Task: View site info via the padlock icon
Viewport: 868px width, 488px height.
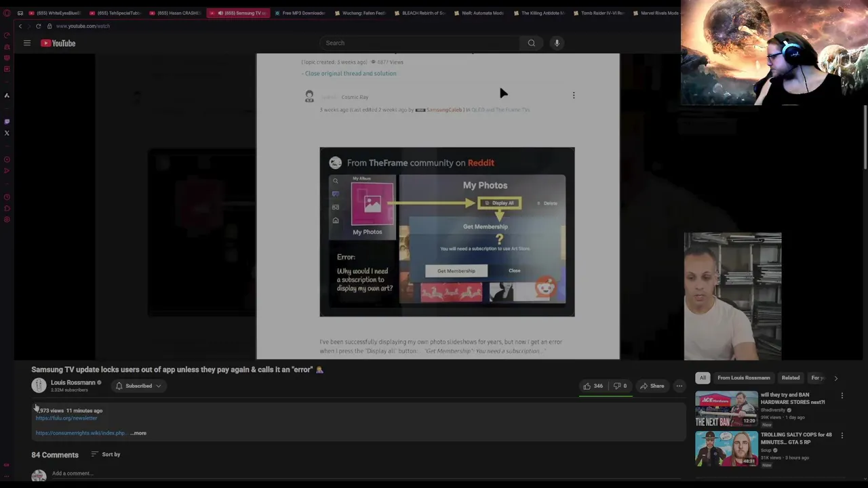Action: coord(49,26)
